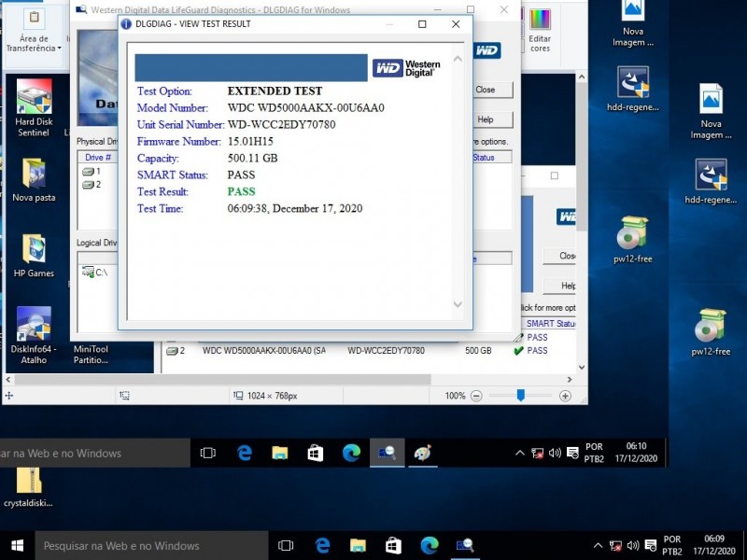Image resolution: width=747 pixels, height=560 pixels.
Task: Click the Close button in Data LifeGuard window
Action: [493, 90]
